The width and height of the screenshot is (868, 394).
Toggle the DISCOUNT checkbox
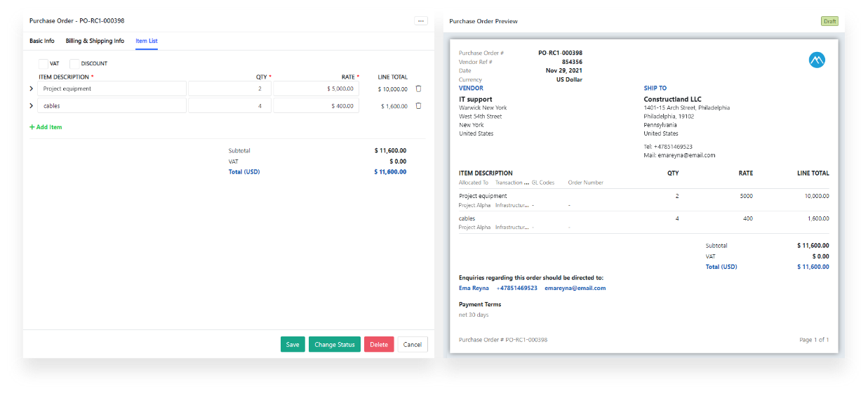[74, 63]
